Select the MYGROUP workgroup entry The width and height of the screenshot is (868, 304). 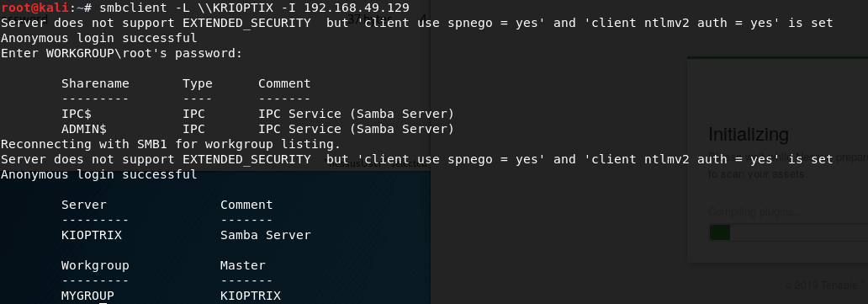pos(88,296)
